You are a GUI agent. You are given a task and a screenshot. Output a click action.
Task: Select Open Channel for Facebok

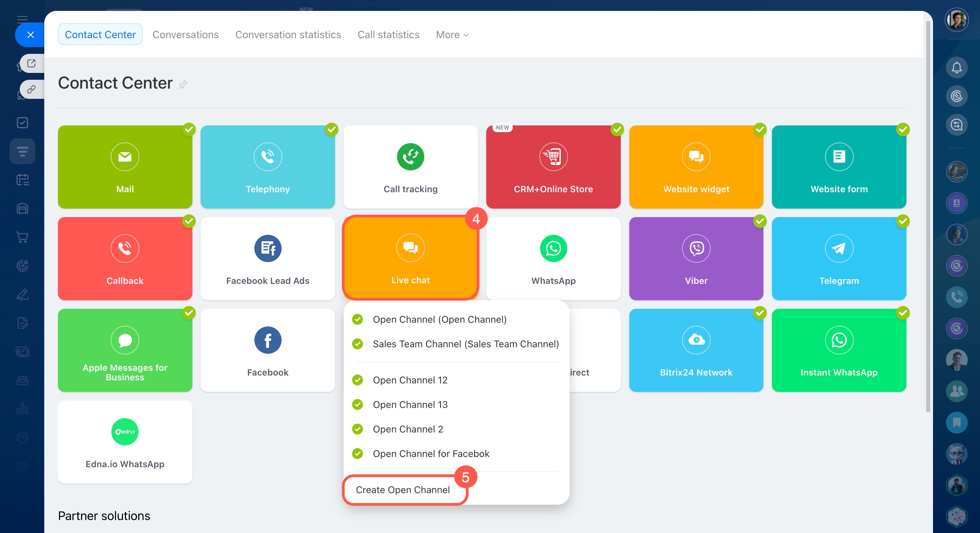click(456, 454)
